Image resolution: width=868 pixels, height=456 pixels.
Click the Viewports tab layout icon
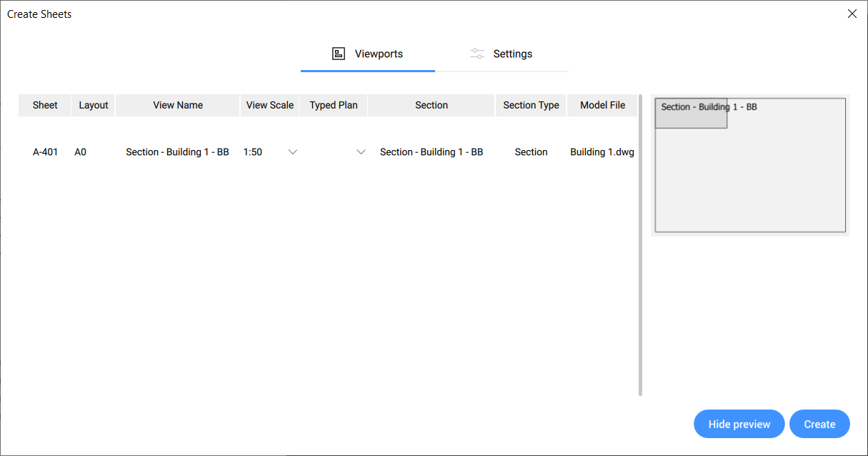point(339,54)
